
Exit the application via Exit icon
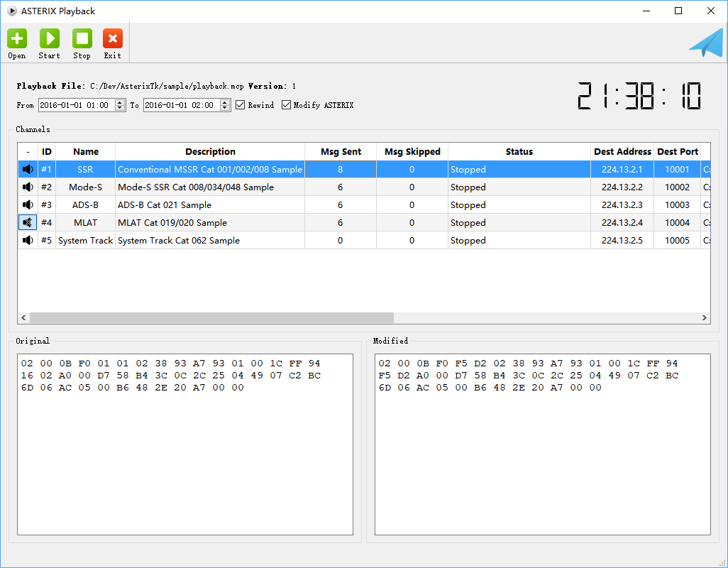click(112, 43)
